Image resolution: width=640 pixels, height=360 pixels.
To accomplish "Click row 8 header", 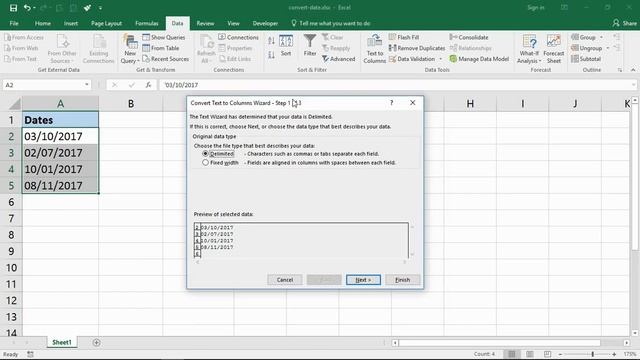I will 11,235.
